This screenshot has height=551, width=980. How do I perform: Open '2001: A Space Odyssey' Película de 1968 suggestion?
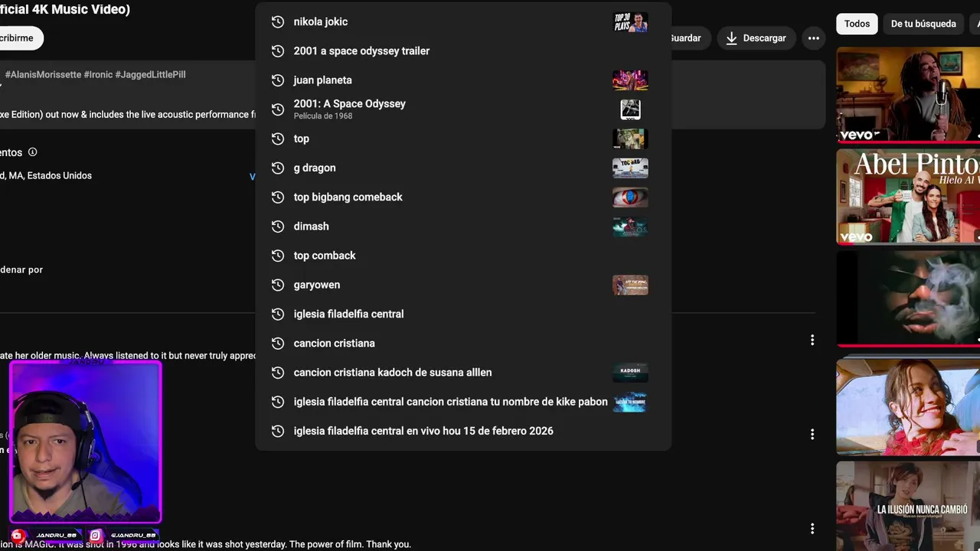pos(463,109)
